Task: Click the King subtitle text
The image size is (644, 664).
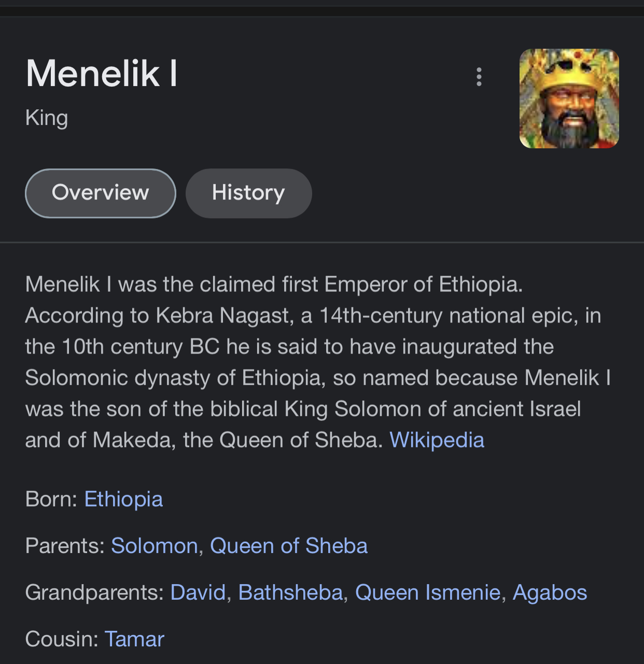Action: (47, 118)
